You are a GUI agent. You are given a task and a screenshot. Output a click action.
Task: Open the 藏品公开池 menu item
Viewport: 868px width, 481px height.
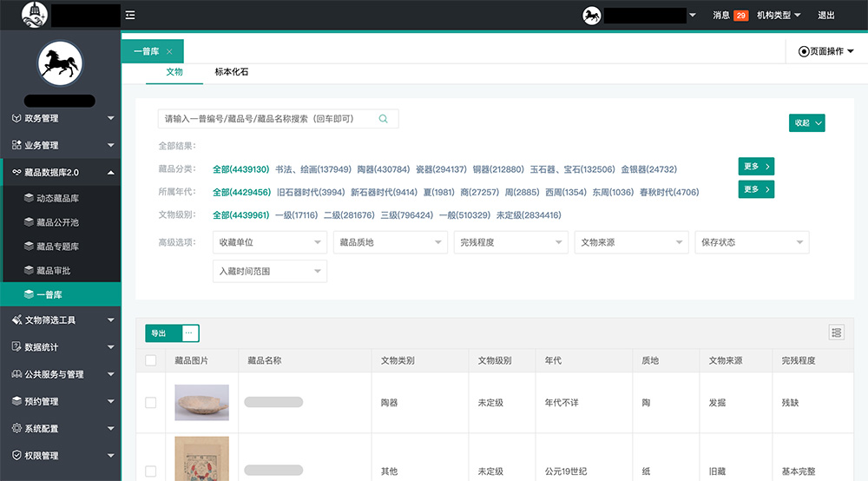coord(62,222)
